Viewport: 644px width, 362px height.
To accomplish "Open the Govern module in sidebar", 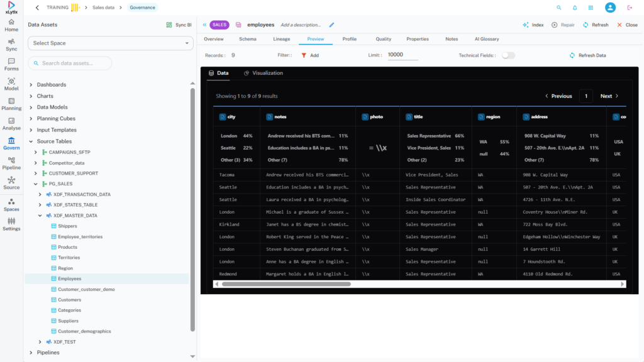I will tap(11, 143).
